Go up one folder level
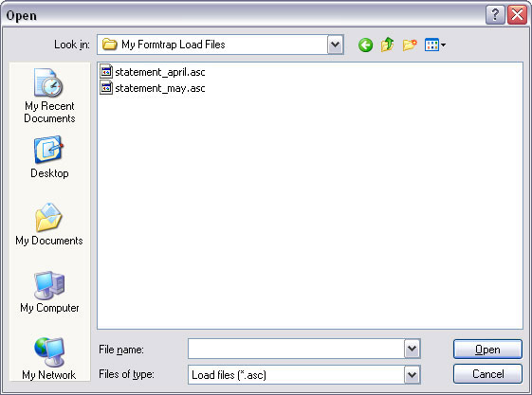 387,45
